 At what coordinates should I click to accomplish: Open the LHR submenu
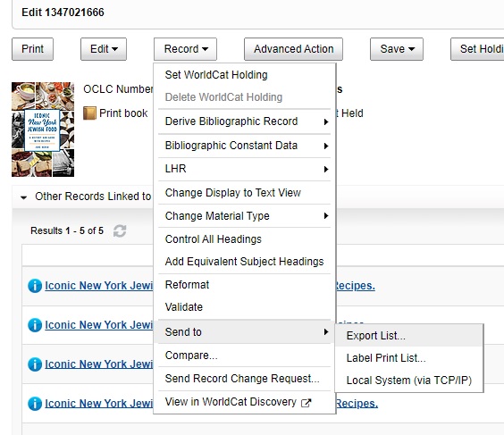click(x=244, y=169)
